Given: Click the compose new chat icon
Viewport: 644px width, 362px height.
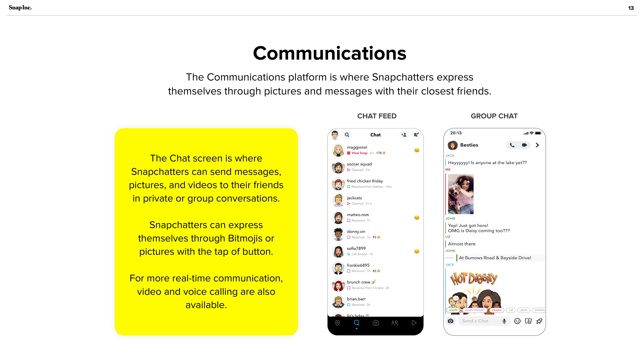Looking at the screenshot, I should point(416,135).
